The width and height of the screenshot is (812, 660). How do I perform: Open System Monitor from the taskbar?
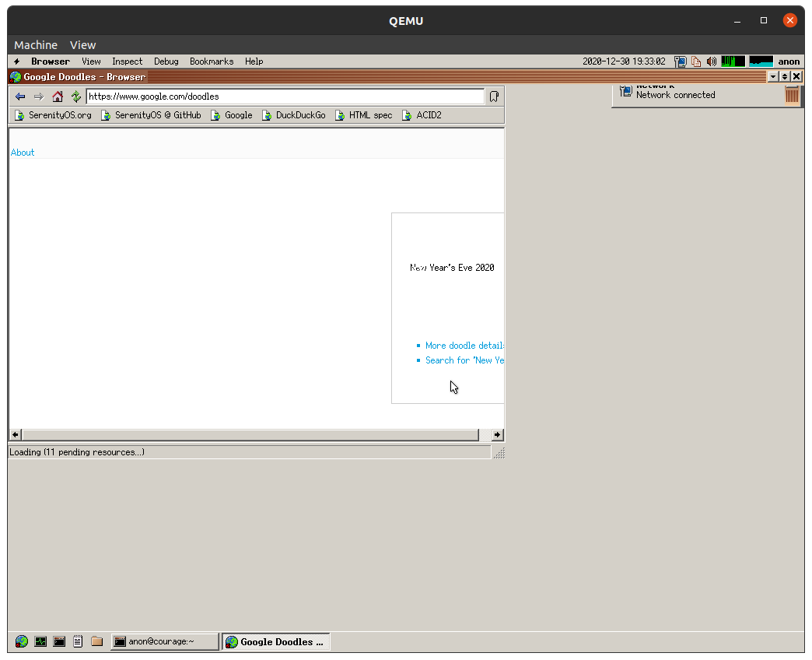coord(40,641)
